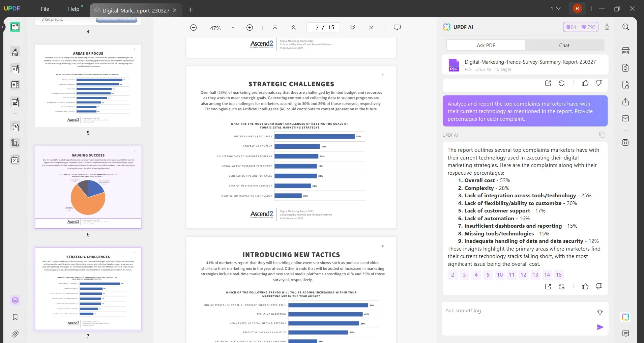Expand the zoom percentage dropdown
This screenshot has width=644, height=343.
point(233,28)
